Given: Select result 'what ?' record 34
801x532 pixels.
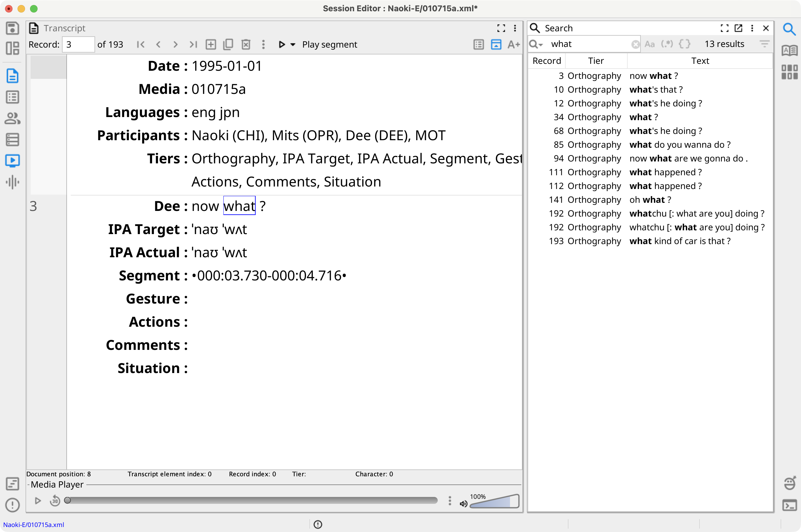Looking at the screenshot, I should click(x=650, y=117).
